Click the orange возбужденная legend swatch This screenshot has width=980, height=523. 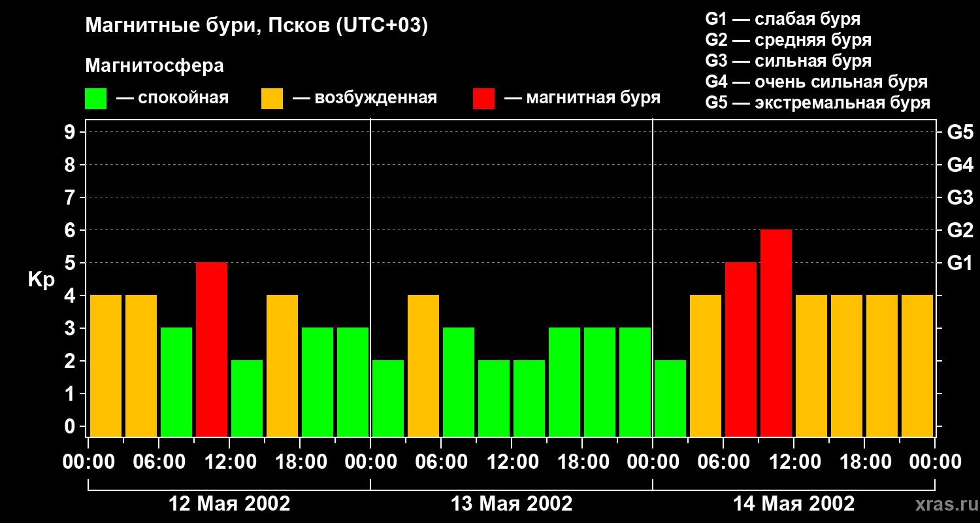pyautogui.click(x=272, y=99)
